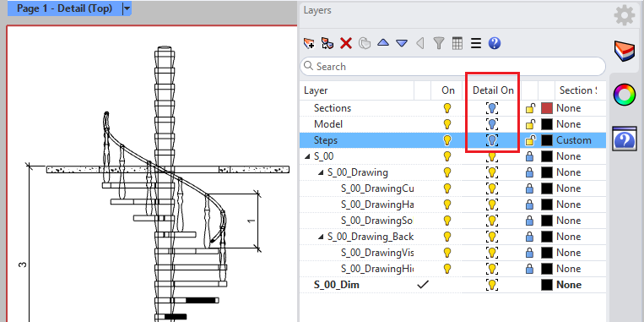Open the column table icon in toolbar

(457, 43)
